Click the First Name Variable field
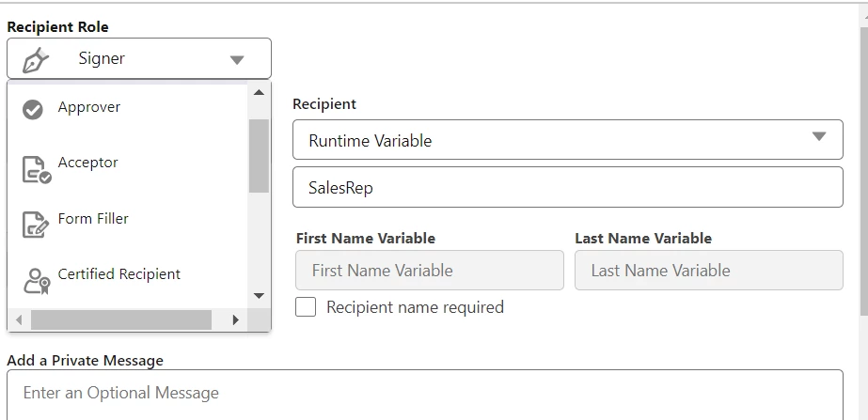 [x=429, y=271]
